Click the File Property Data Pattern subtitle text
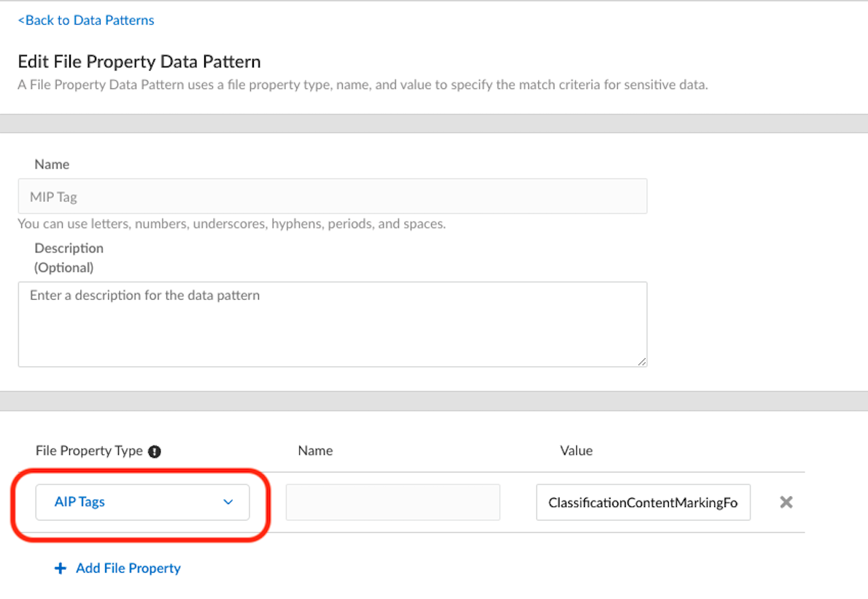This screenshot has width=868, height=599. (363, 85)
